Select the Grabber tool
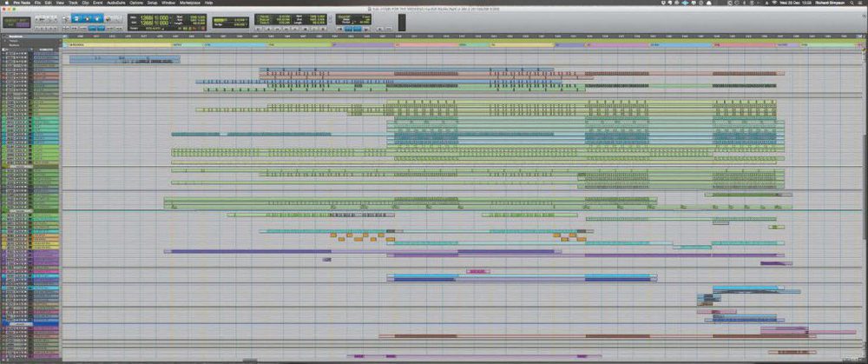 tap(97, 19)
